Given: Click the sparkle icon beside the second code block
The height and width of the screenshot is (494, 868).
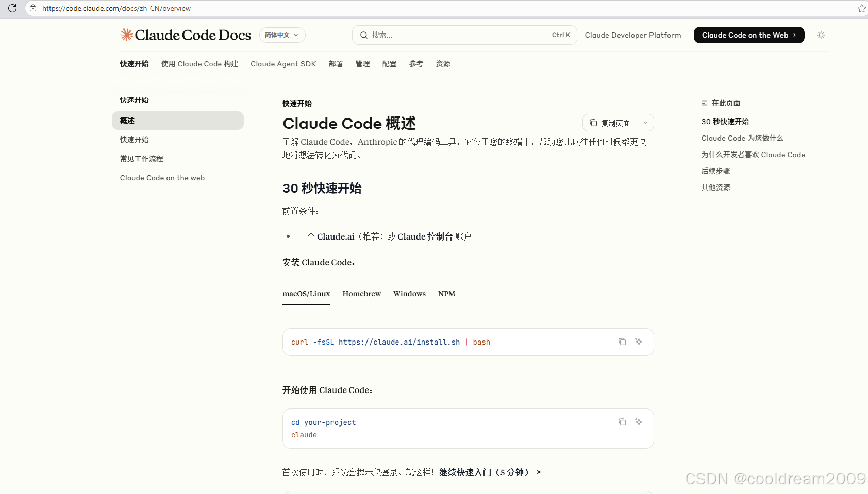Looking at the screenshot, I should click(639, 422).
